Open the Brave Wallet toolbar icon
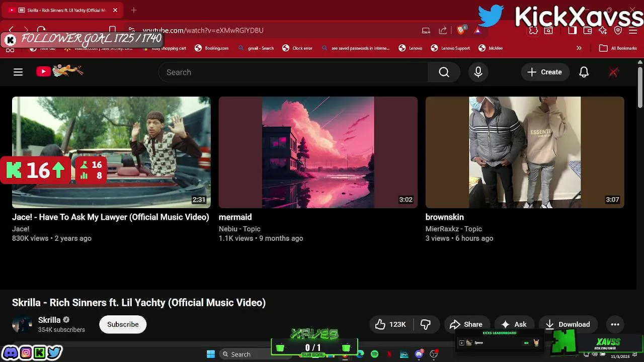 tap(588, 30)
